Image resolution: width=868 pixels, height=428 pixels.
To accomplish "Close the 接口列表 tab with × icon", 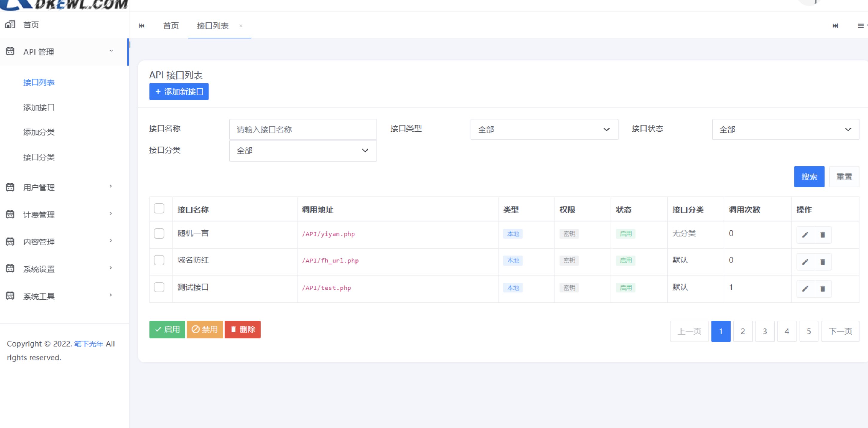I will (x=240, y=26).
